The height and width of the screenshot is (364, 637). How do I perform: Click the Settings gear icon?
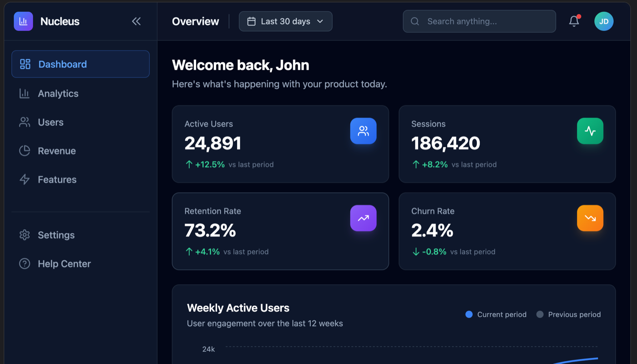[x=25, y=235]
